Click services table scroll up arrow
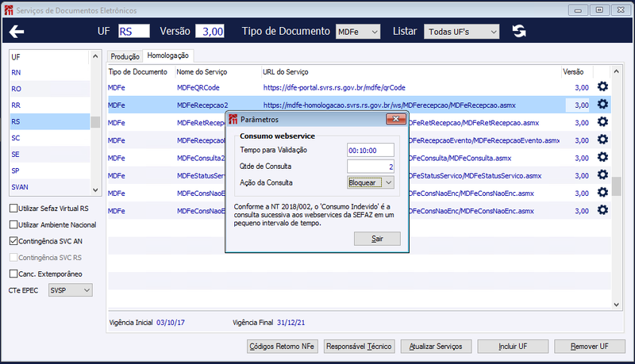This screenshot has width=635, height=364. click(617, 71)
